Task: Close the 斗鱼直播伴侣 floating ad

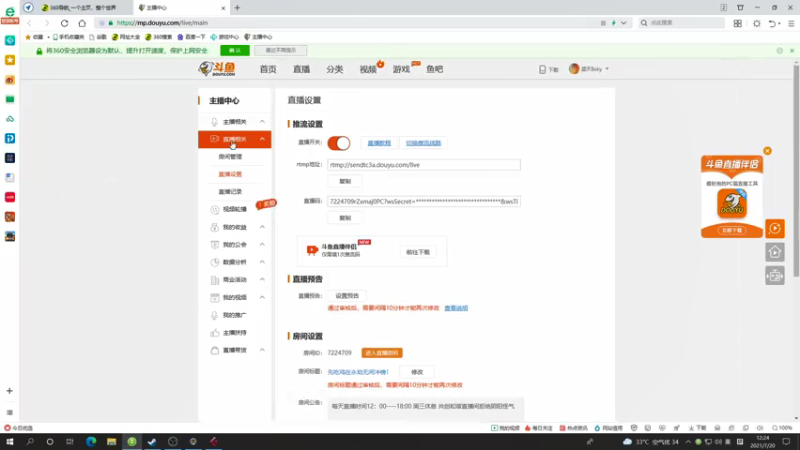Action: (767, 151)
